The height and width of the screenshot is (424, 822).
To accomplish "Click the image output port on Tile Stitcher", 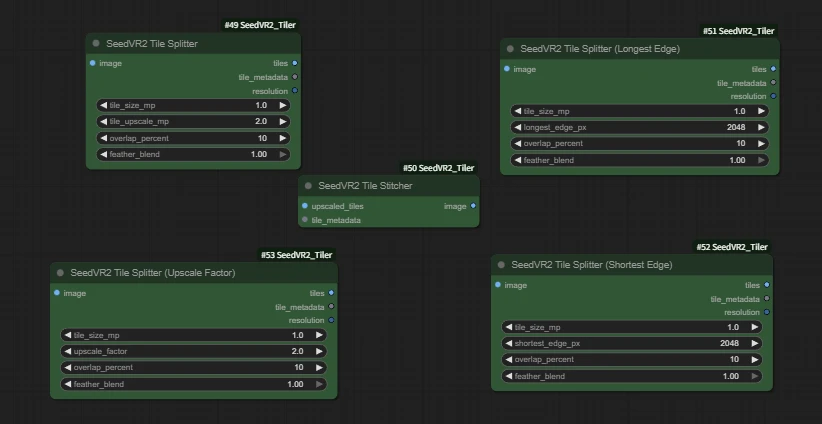I will pos(473,206).
